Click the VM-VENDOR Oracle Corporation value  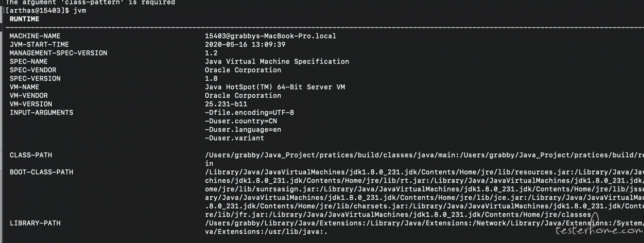(x=243, y=95)
